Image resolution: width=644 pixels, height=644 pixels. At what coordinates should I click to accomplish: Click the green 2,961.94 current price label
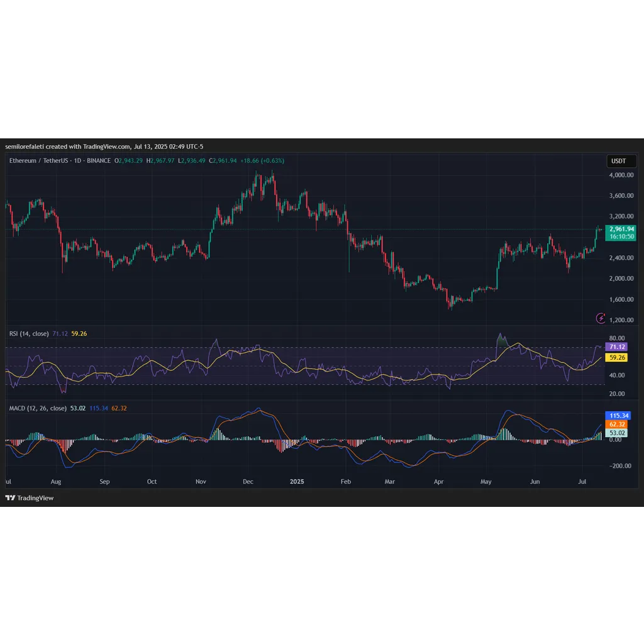(621, 229)
